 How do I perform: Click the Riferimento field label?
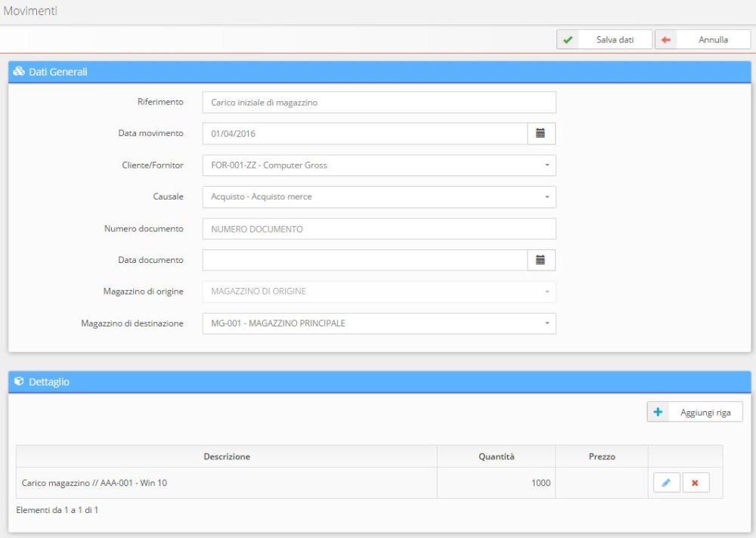pos(160,102)
